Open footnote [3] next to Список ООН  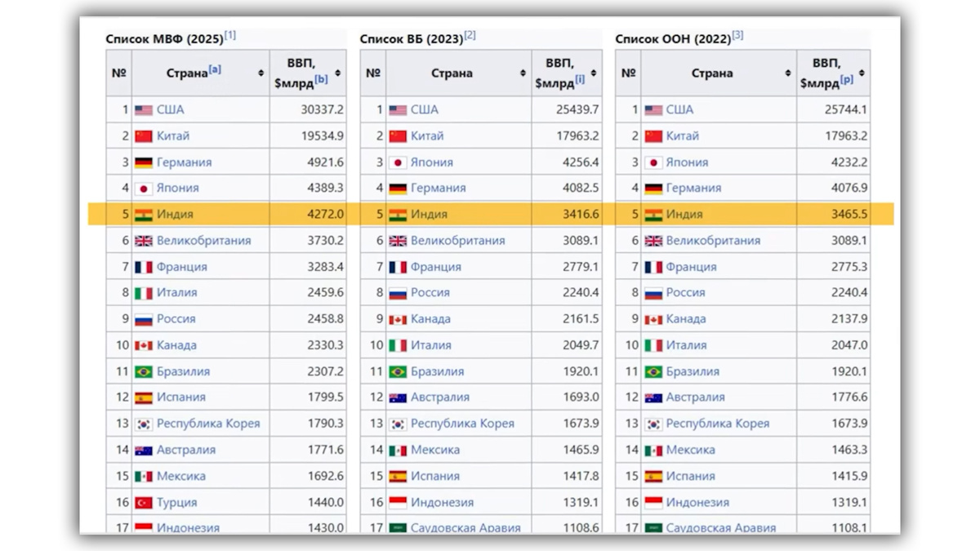coord(737,35)
